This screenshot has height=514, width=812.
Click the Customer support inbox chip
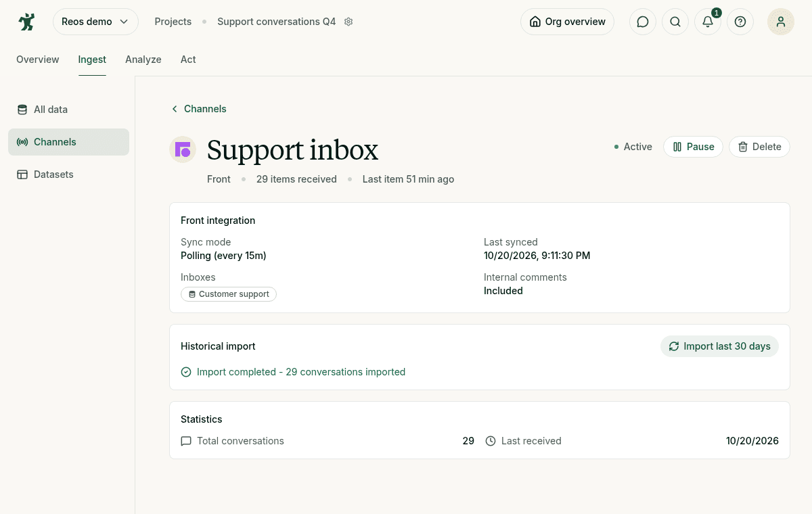229,294
